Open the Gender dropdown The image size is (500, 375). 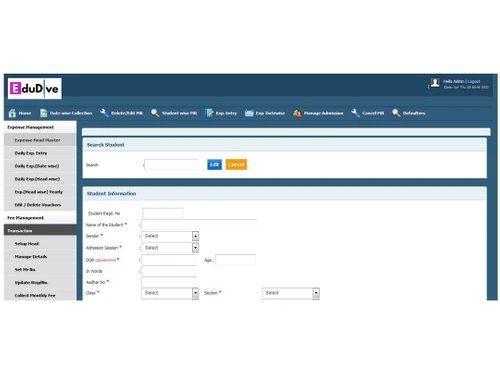[x=170, y=236]
